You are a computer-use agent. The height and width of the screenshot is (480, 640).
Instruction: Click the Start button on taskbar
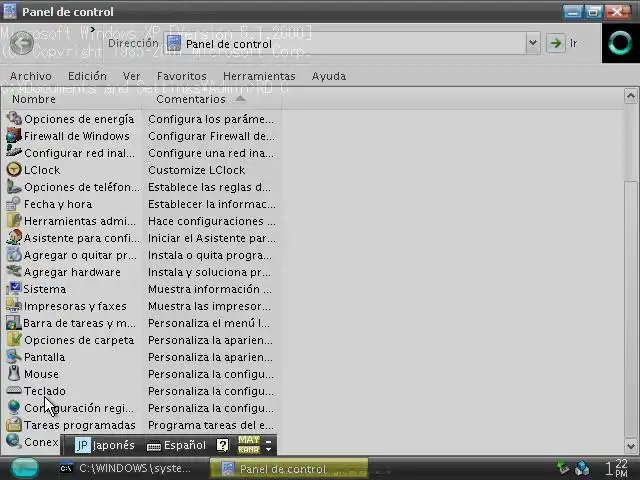pos(24,469)
